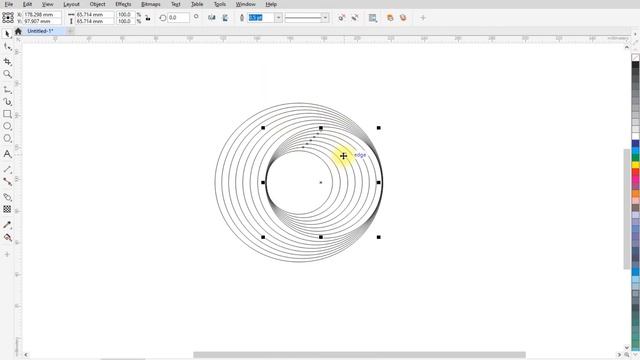This screenshot has height=360, width=640.
Task: Pick the yellow color swatch
Action: click(x=636, y=165)
